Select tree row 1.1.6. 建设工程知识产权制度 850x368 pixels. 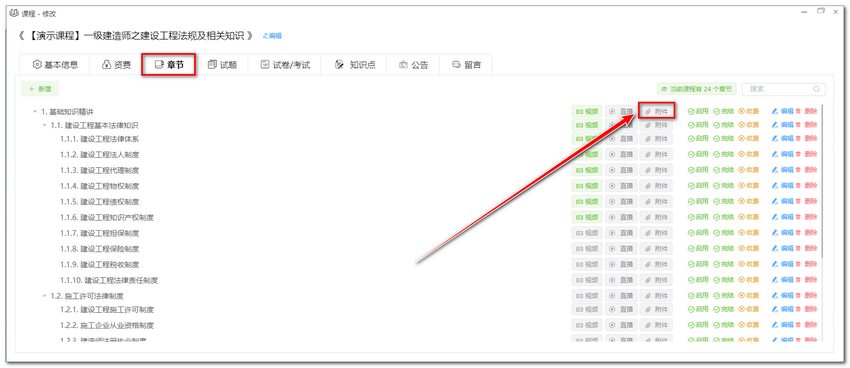point(107,217)
